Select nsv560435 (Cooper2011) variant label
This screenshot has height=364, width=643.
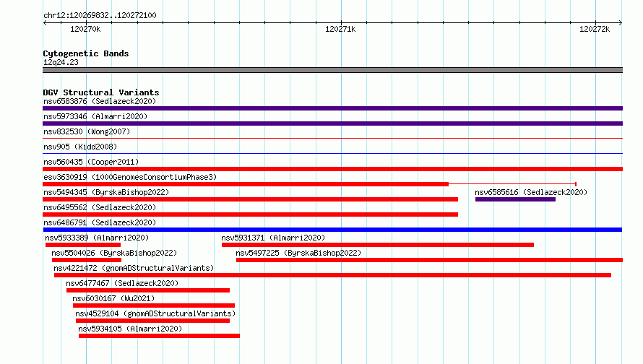pyautogui.click(x=91, y=162)
